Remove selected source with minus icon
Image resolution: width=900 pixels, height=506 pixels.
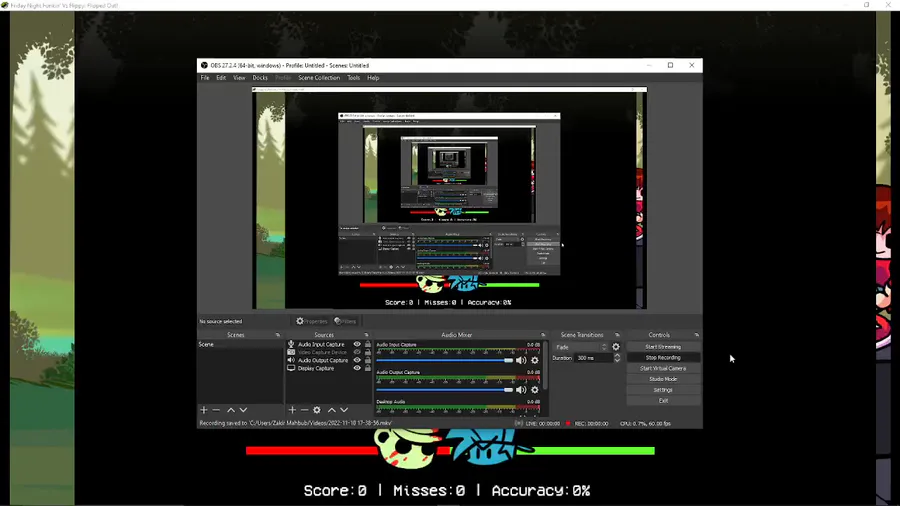[305, 410]
